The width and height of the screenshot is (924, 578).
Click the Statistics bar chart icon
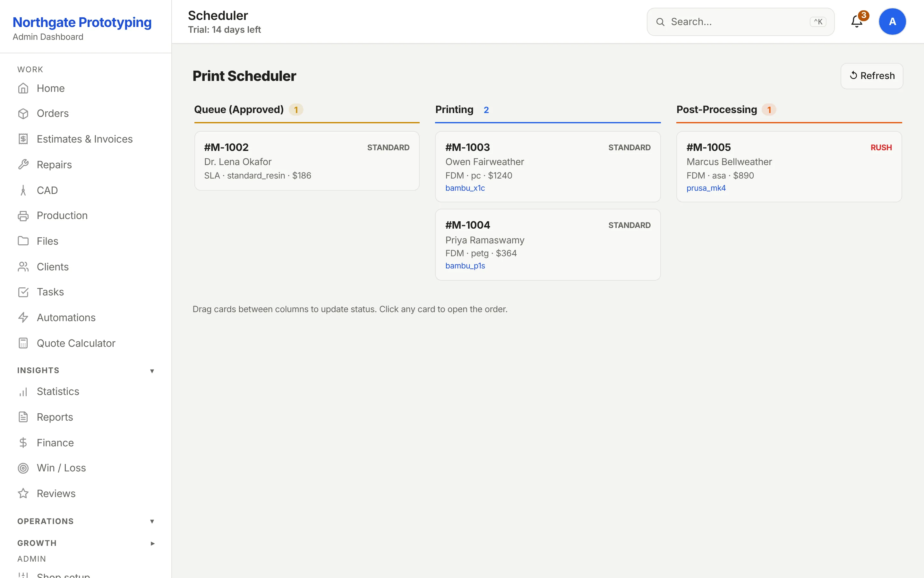pos(23,392)
